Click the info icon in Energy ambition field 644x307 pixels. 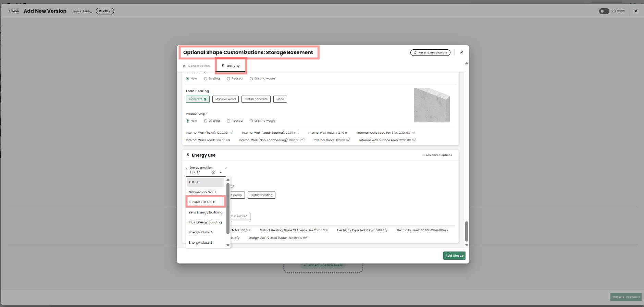click(213, 172)
